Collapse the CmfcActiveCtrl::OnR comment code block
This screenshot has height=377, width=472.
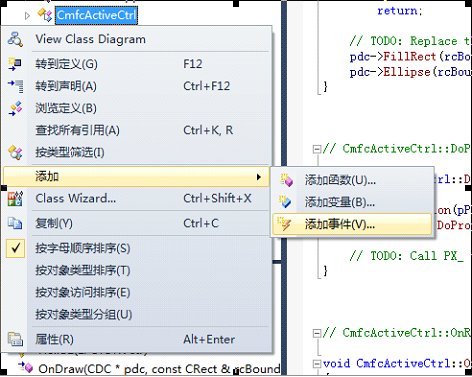pyautogui.click(x=317, y=333)
